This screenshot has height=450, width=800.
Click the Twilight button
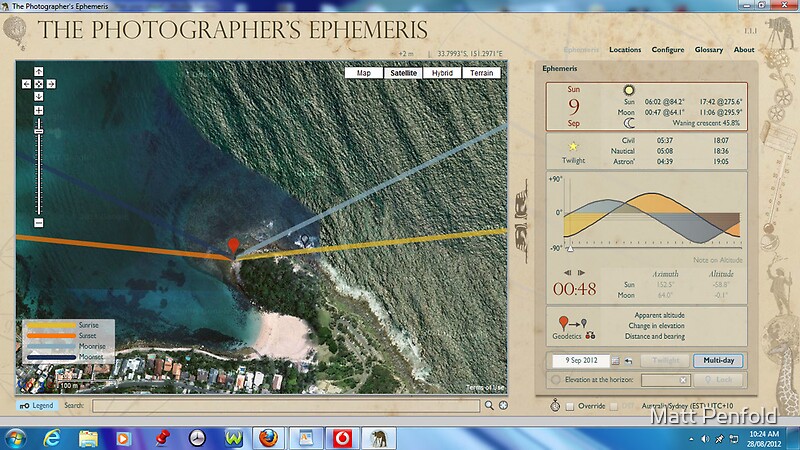coord(665,361)
